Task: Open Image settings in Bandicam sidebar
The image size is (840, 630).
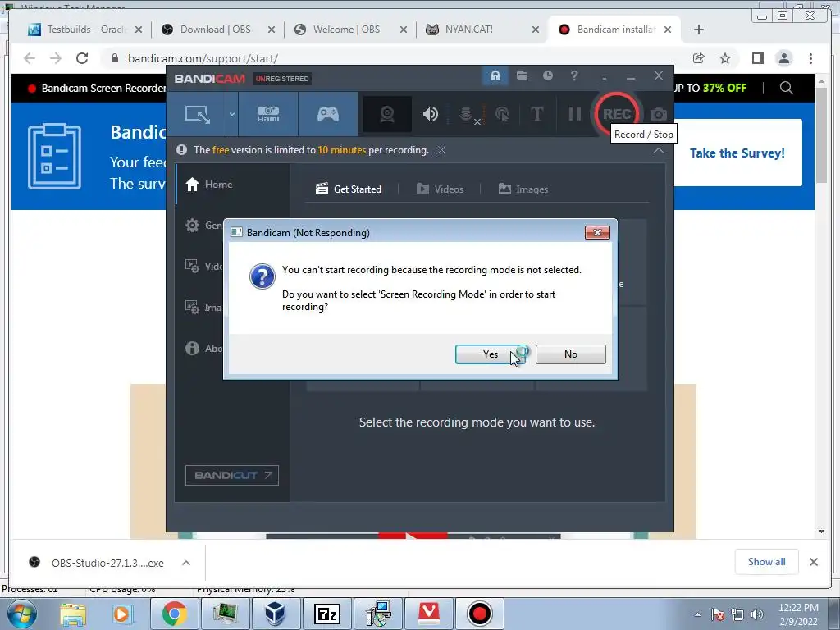Action: pos(203,307)
